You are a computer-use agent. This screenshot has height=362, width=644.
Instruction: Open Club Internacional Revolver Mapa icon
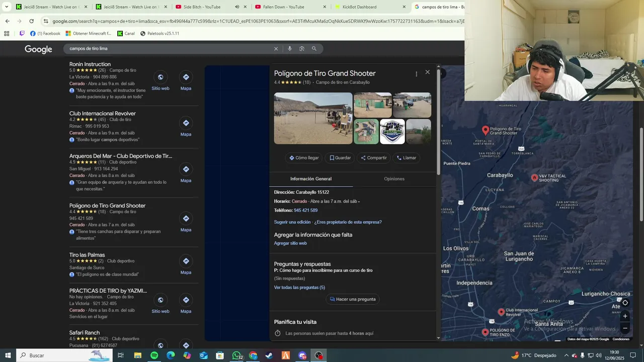tap(186, 123)
